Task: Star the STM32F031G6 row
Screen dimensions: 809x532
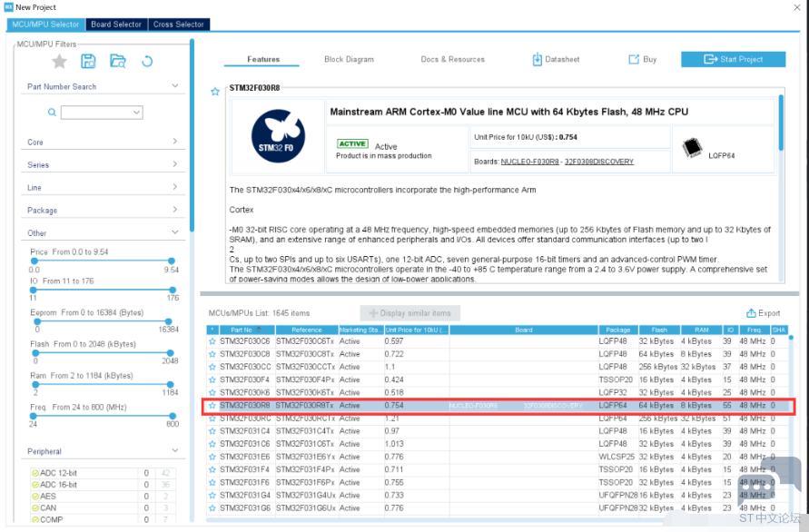Action: click(212, 508)
